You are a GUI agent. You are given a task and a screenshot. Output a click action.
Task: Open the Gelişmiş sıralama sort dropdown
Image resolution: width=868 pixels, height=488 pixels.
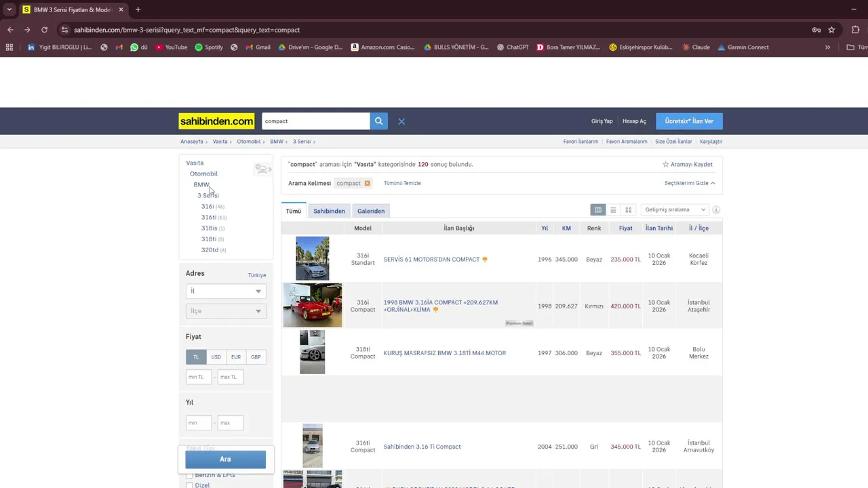[675, 210]
